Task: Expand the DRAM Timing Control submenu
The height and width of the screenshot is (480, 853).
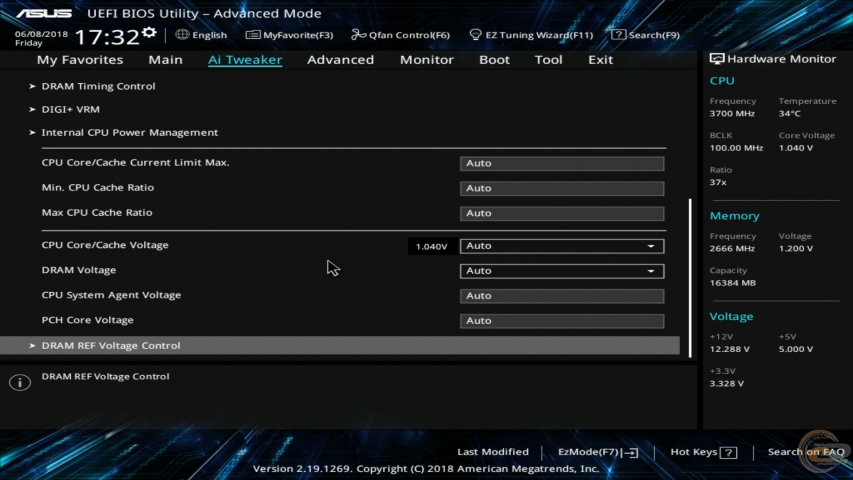Action: click(x=98, y=86)
